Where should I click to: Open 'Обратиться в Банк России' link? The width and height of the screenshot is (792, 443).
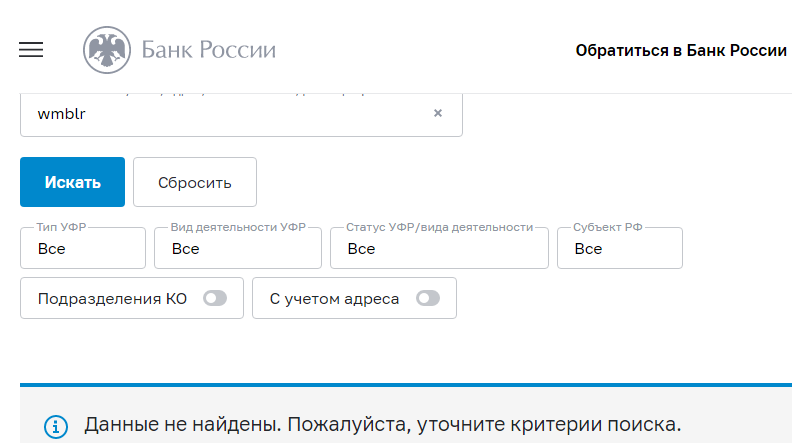(x=681, y=50)
